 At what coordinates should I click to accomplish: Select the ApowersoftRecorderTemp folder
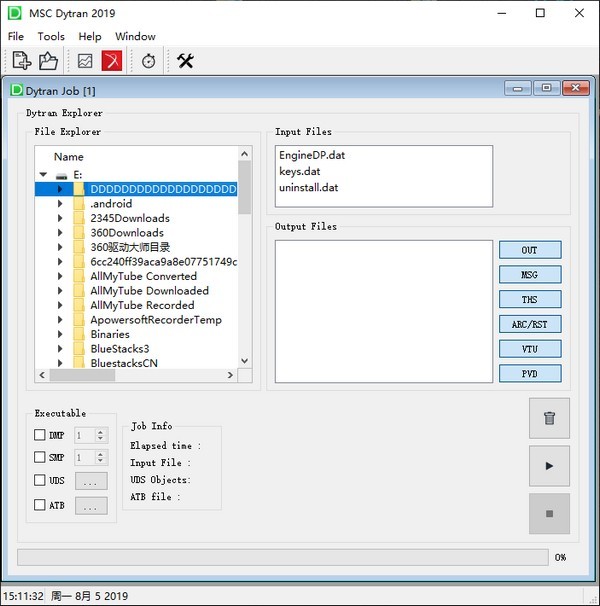click(156, 320)
